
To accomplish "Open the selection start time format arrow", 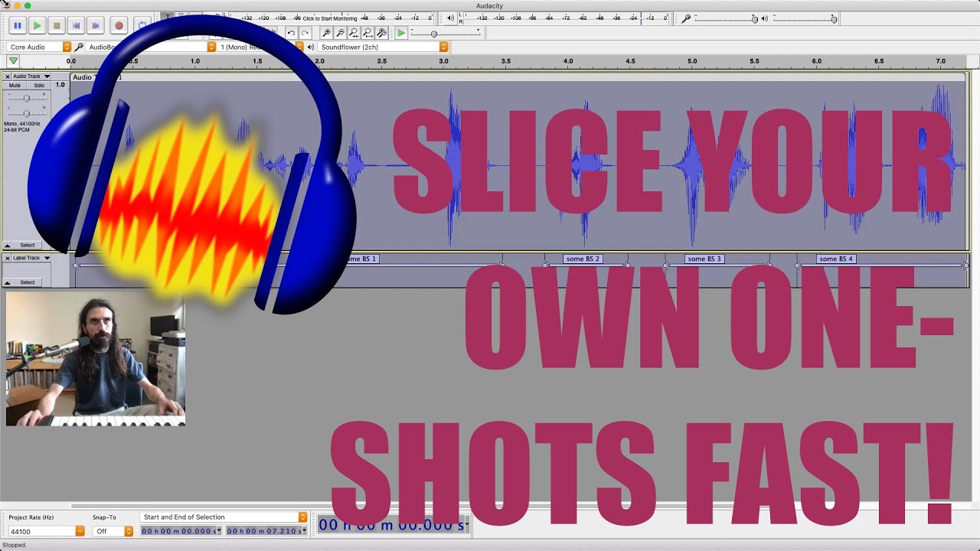I will click(x=220, y=530).
